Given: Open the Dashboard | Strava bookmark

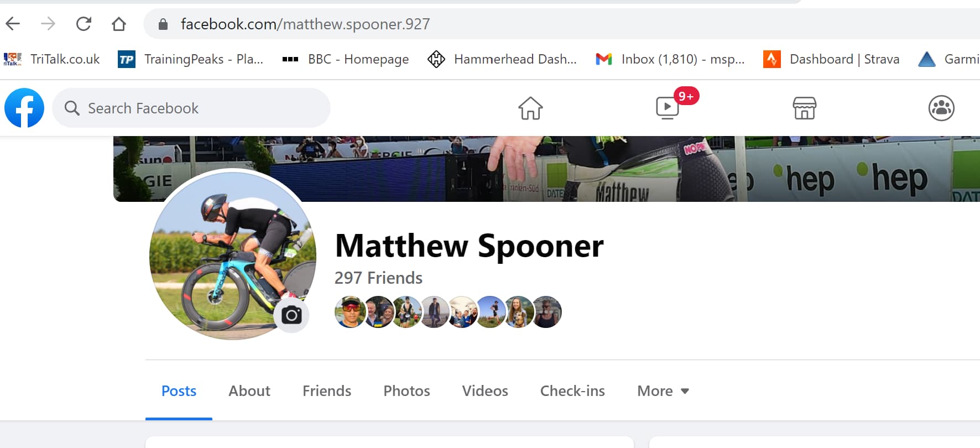Looking at the screenshot, I should coord(831,59).
